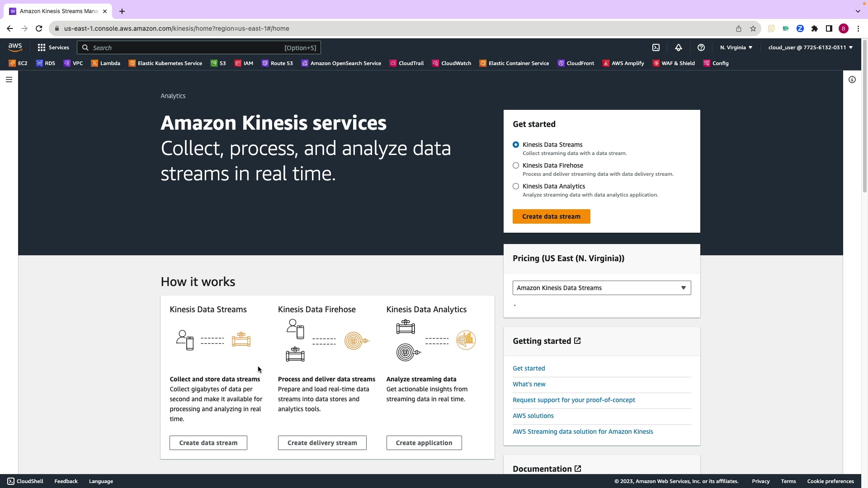Open the Lambda shortcut in favorites bar
The width and height of the screenshot is (868, 488).
click(x=106, y=63)
